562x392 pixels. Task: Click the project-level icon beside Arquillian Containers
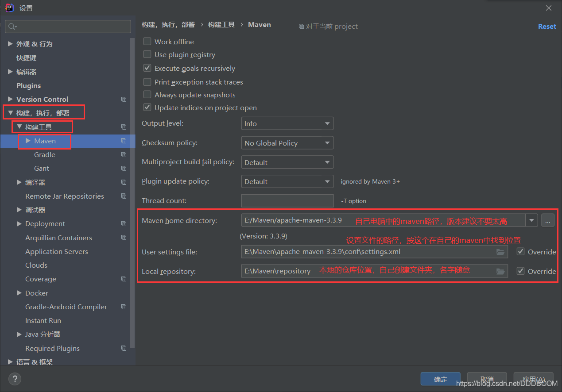coord(124,238)
